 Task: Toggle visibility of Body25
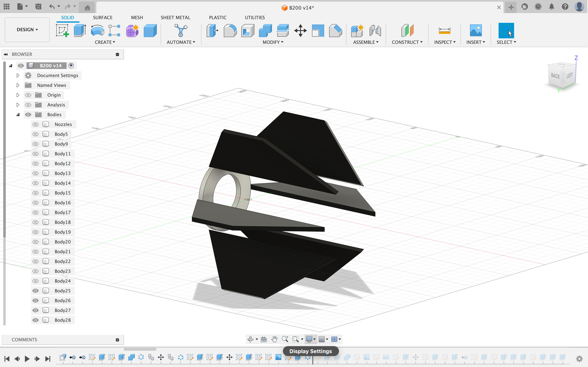(36, 291)
